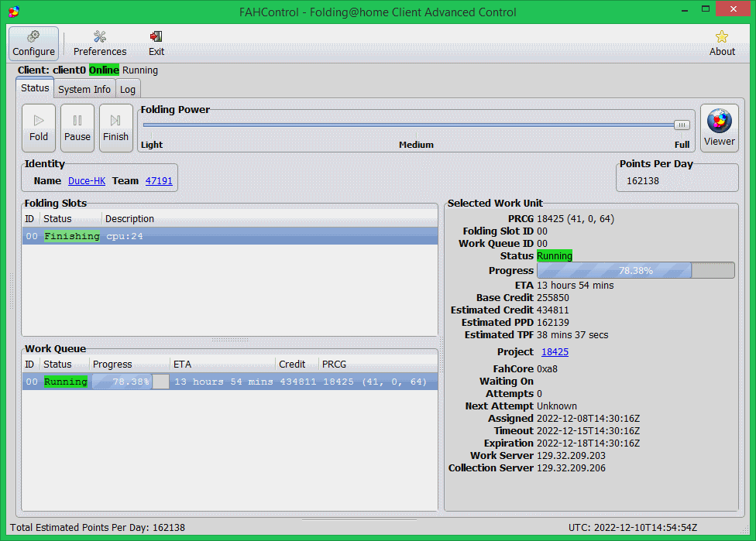Select work queue row 00 Running
The width and height of the screenshot is (756, 541).
[x=230, y=382]
